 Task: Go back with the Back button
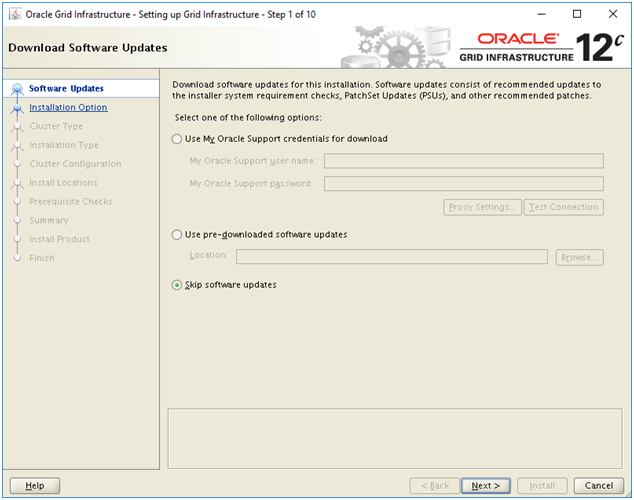[x=435, y=485]
